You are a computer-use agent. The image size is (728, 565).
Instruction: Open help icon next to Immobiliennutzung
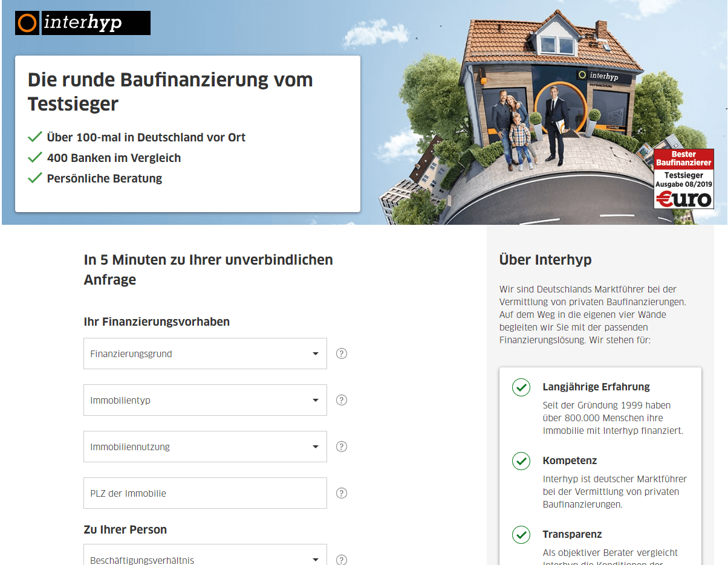(x=342, y=447)
